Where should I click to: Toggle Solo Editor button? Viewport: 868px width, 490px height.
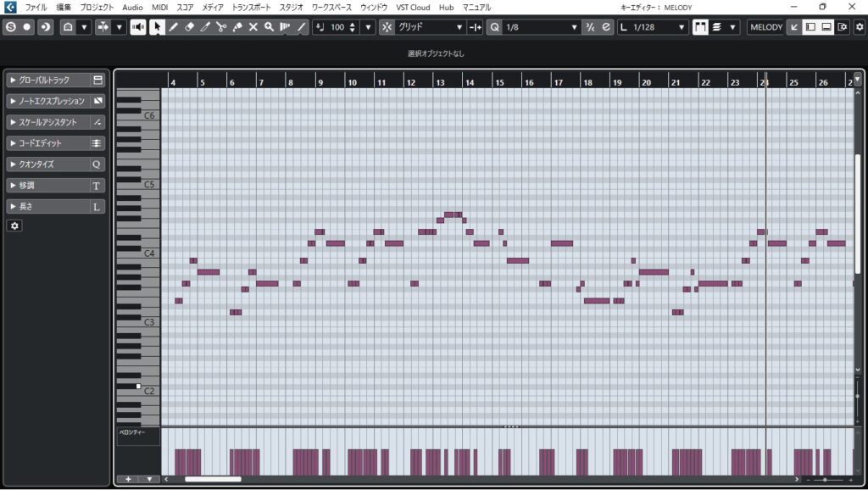pyautogui.click(x=10, y=27)
